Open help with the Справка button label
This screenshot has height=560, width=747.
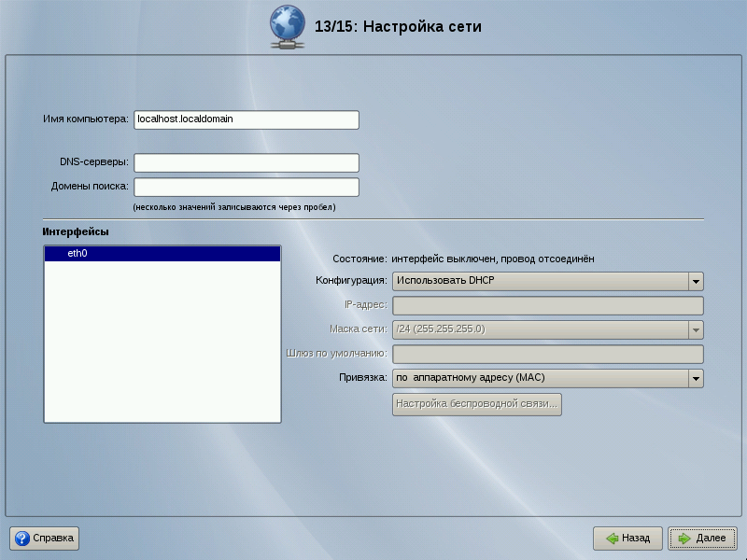coord(53,539)
